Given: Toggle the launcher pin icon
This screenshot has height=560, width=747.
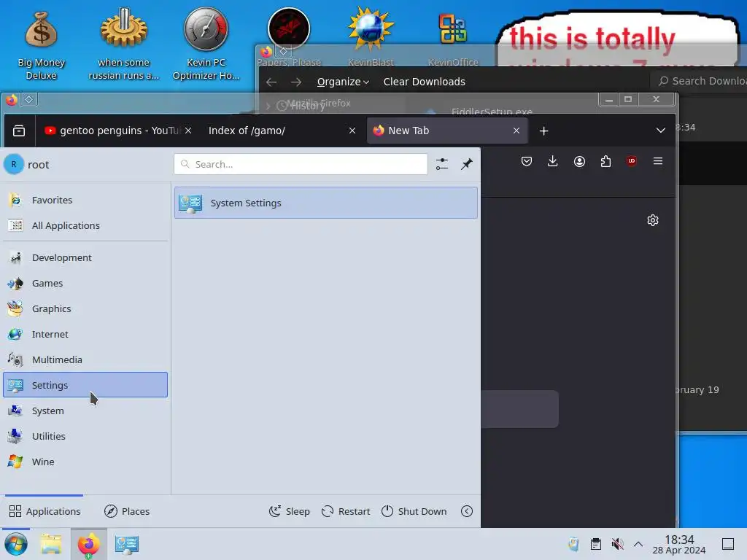Looking at the screenshot, I should pyautogui.click(x=466, y=164).
